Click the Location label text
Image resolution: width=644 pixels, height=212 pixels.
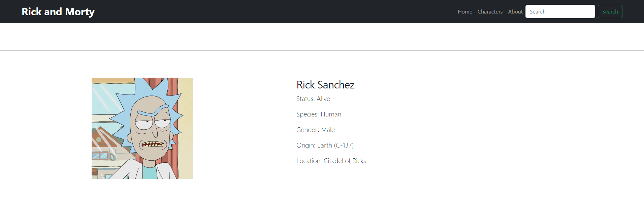[309, 161]
